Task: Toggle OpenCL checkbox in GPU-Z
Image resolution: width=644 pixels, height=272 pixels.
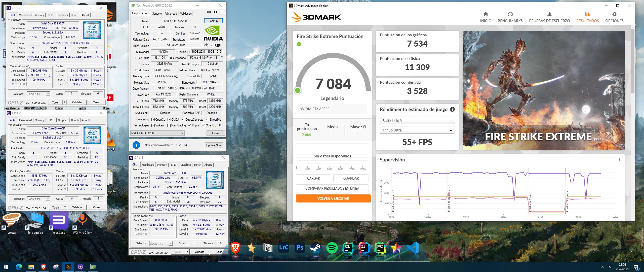Action: click(153, 120)
